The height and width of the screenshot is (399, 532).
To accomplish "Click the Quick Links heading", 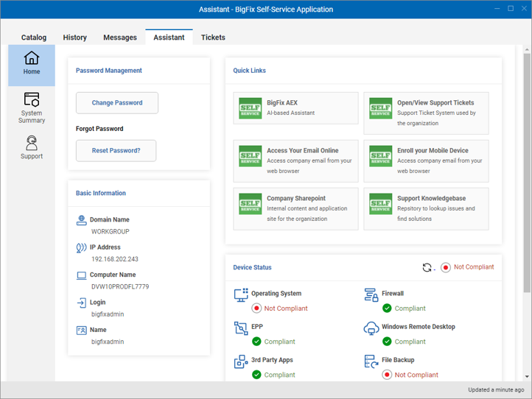I will [x=249, y=71].
